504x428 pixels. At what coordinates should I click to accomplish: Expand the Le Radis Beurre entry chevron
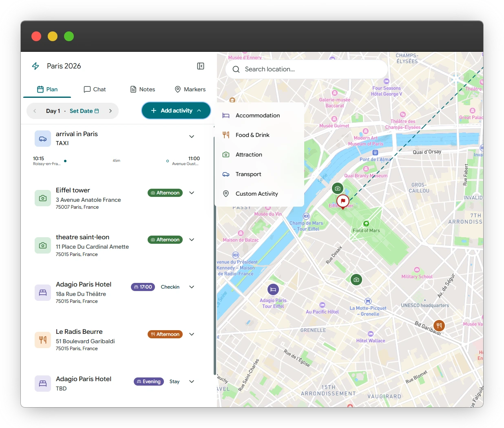point(192,334)
